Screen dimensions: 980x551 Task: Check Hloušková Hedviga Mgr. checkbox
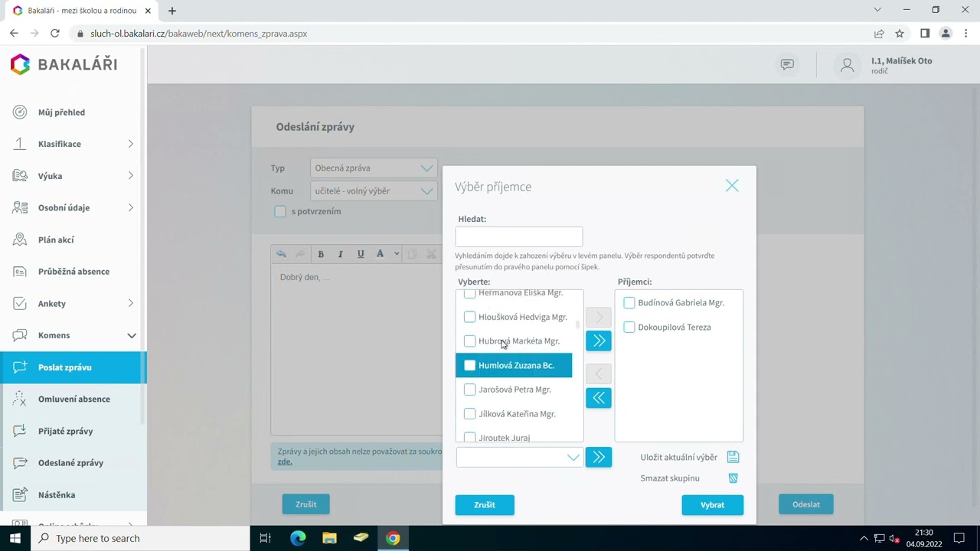pos(469,317)
